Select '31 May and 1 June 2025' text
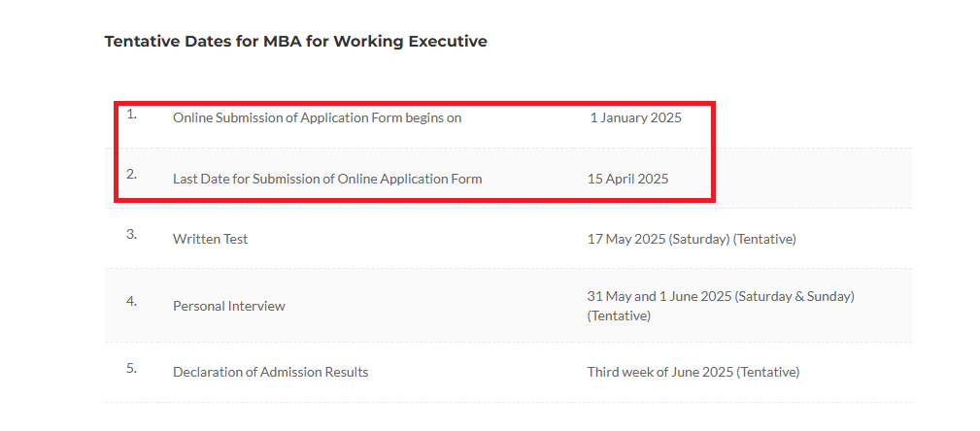 click(x=659, y=296)
